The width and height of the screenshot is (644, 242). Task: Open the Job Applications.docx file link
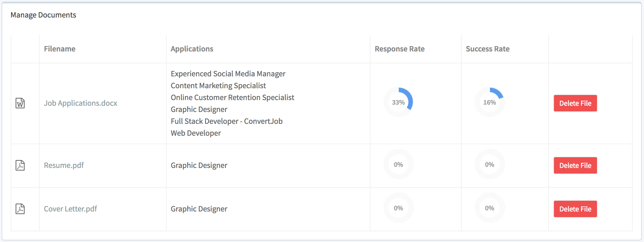pyautogui.click(x=80, y=103)
